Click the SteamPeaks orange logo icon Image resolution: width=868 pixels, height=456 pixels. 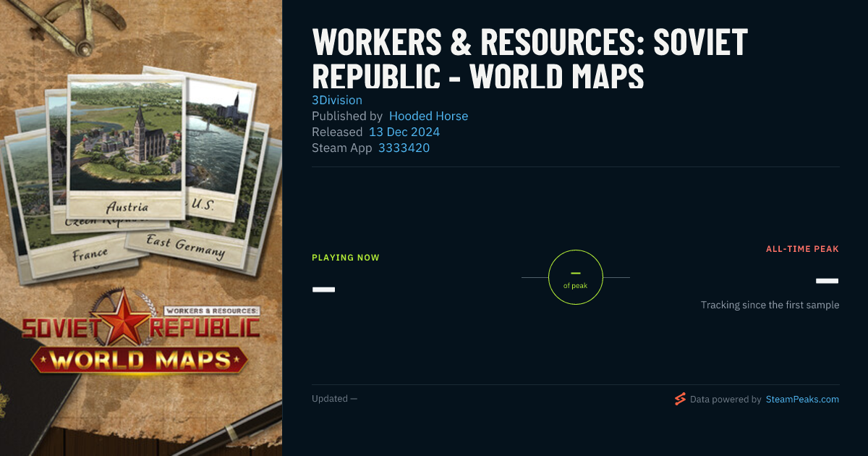[680, 399]
